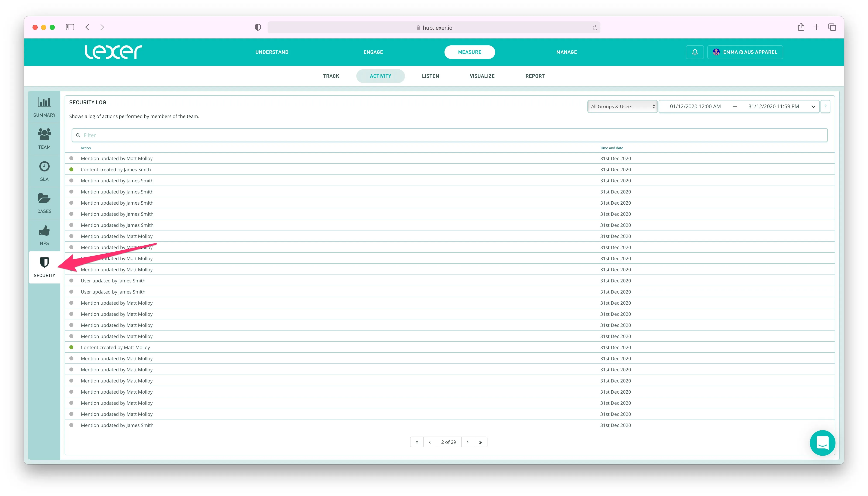Screen dimensions: 868x496
Task: Go to the next log page
Action: click(467, 442)
